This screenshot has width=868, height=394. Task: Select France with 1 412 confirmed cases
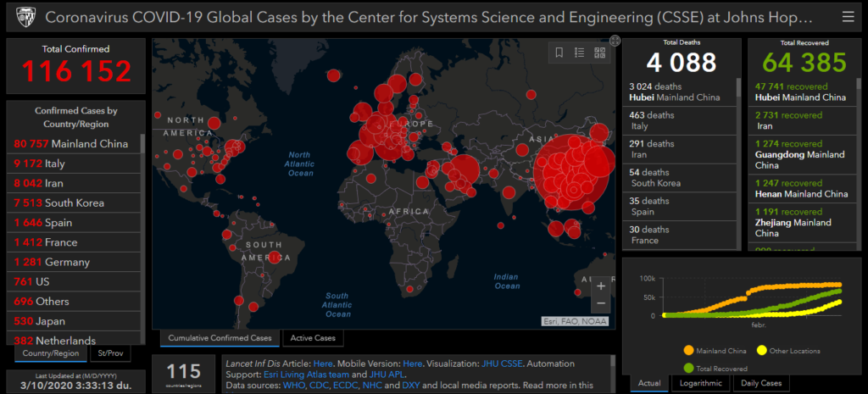(74, 242)
